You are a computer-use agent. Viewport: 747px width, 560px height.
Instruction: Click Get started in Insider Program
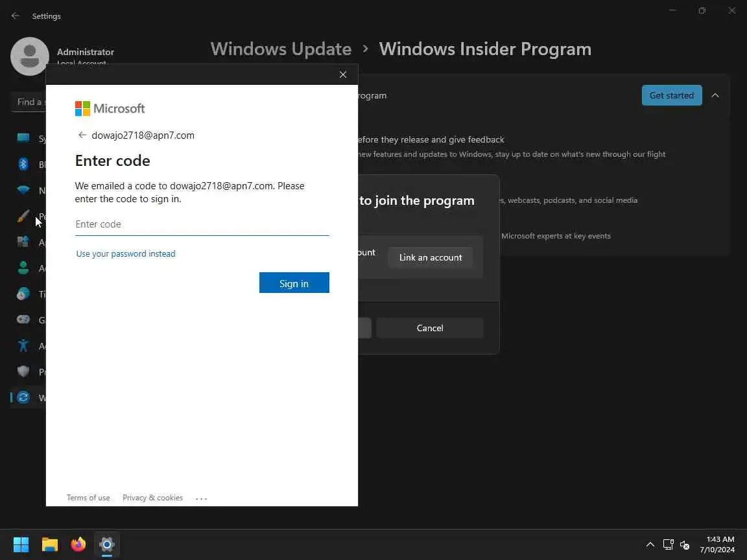click(672, 95)
